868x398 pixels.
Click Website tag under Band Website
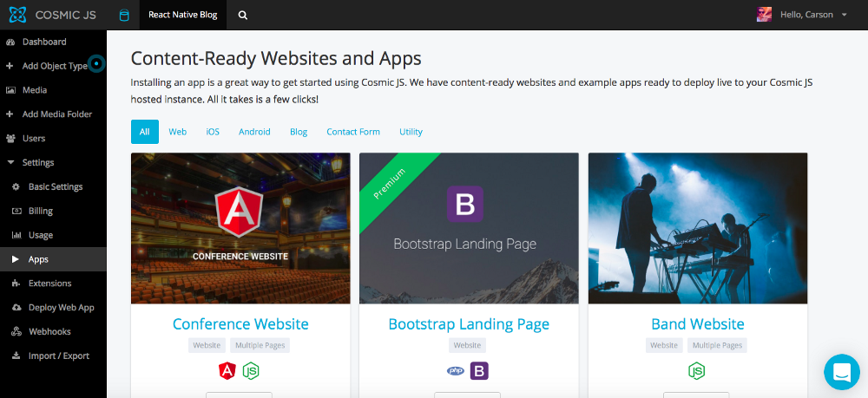[664, 345]
